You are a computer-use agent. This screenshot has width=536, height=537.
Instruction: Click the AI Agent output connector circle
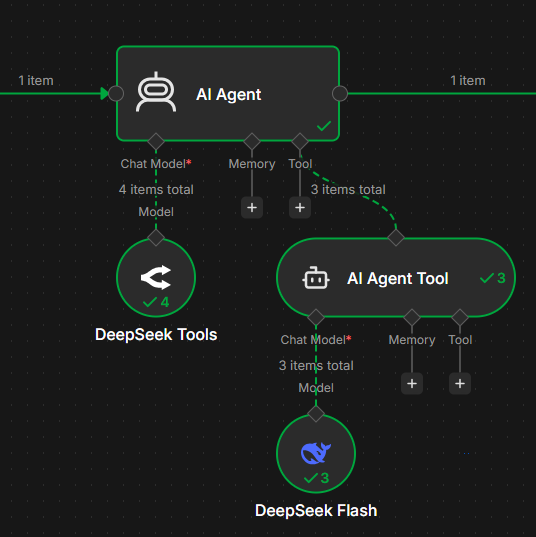[x=340, y=93]
